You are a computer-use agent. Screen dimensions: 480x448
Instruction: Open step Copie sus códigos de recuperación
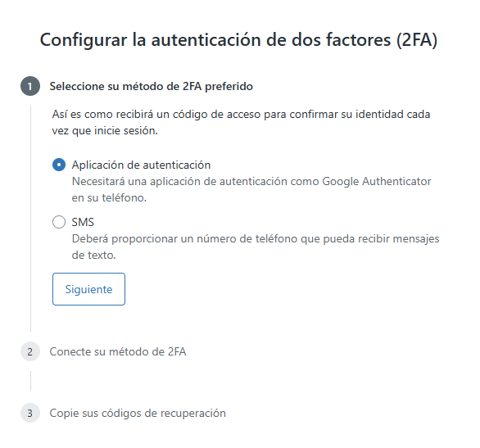(138, 413)
